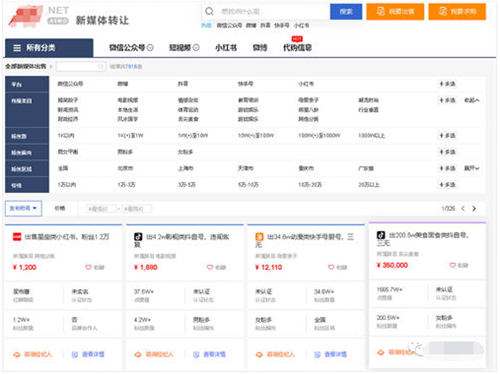The image size is (500, 374).
Task: Click the TikTok icon on the ¥350,000 listing
Action: (381, 235)
